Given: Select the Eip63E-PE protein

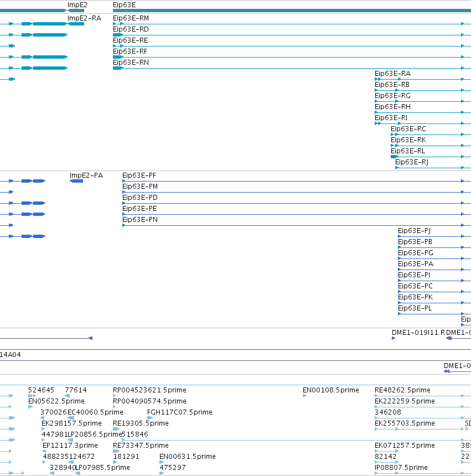Looking at the screenshot, I should pyautogui.click(x=139, y=209).
